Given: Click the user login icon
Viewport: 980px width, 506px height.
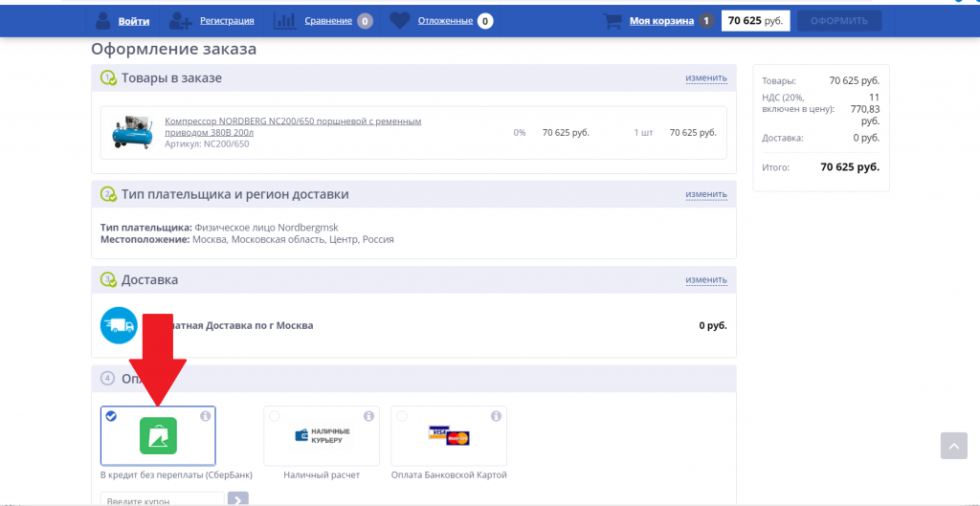Looking at the screenshot, I should [102, 21].
